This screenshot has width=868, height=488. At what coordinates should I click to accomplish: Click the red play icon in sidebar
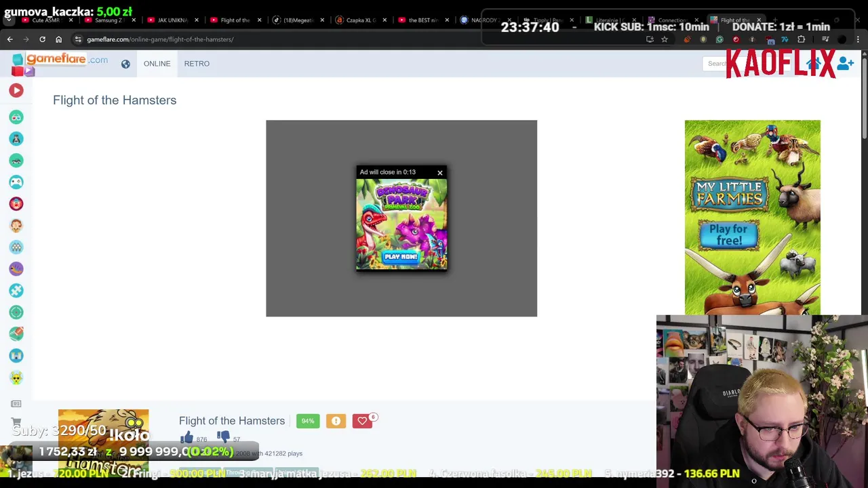16,90
